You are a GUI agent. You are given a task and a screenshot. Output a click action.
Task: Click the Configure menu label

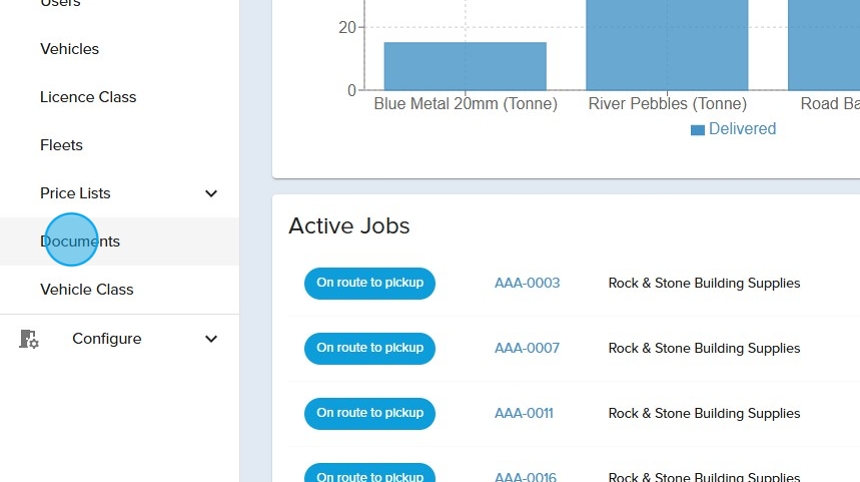[x=106, y=339]
